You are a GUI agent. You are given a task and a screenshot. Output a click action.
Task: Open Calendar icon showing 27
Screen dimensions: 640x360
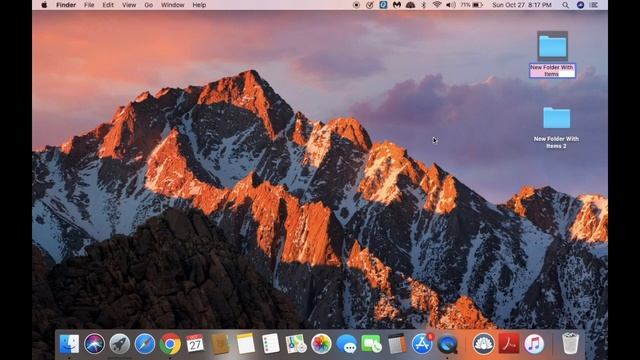tap(195, 344)
